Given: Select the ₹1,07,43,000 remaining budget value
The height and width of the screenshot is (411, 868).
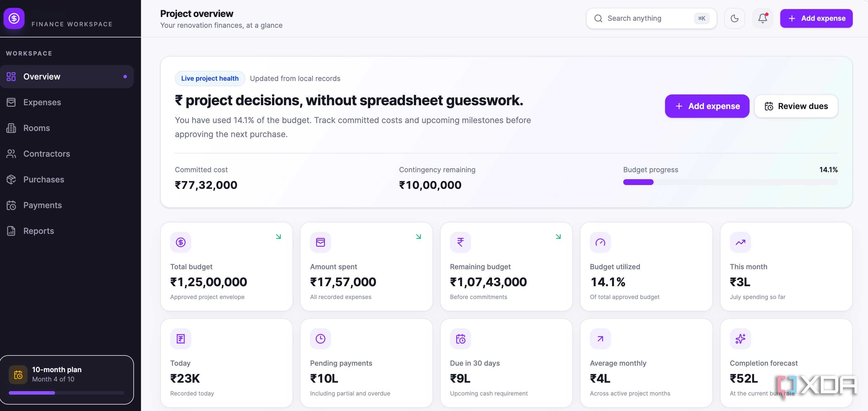Looking at the screenshot, I should point(488,282).
